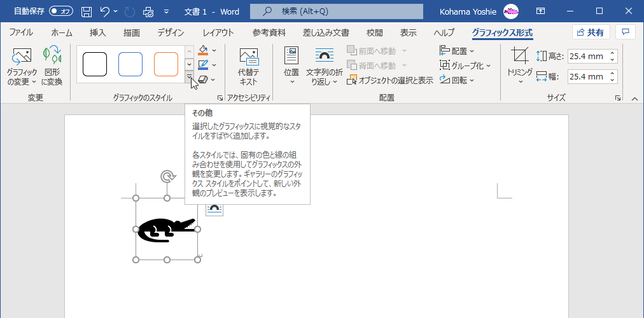This screenshot has width=644, height=318.
Task: Open the サイズ dialog launcher
Action: click(x=617, y=98)
